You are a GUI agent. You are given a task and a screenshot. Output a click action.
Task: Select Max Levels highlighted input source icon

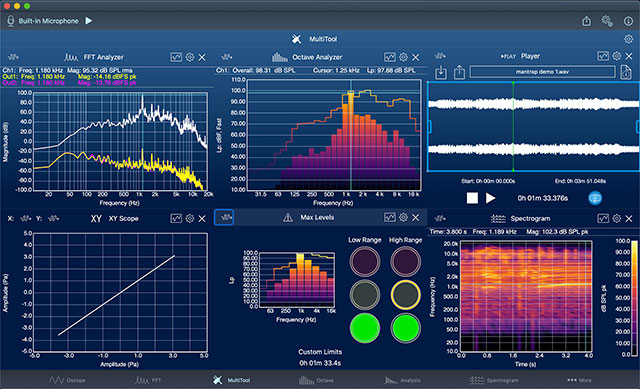click(224, 217)
